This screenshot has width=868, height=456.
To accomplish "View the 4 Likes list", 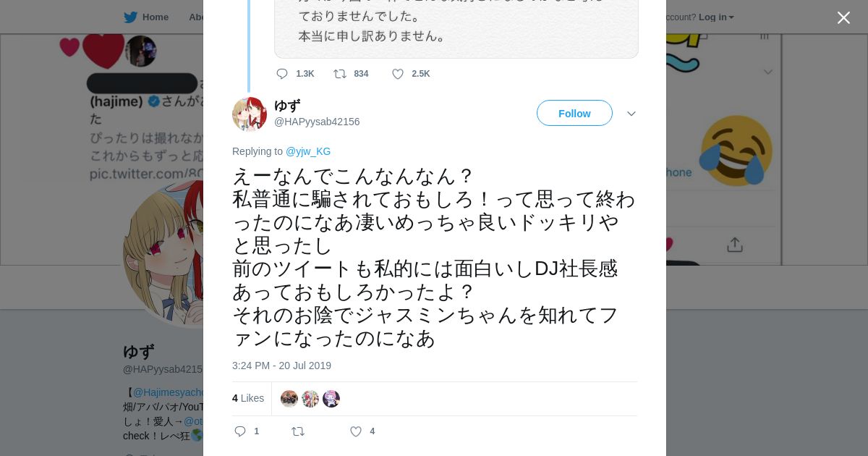I will 248,398.
